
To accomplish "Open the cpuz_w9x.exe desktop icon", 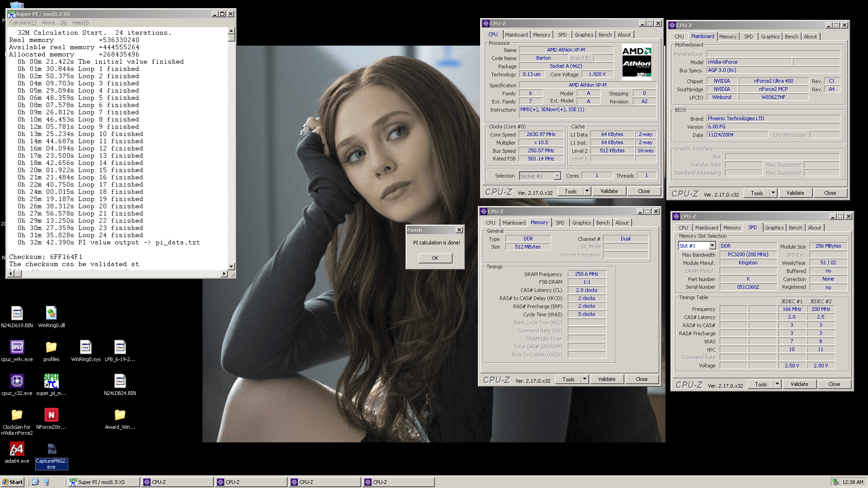I will tap(17, 347).
